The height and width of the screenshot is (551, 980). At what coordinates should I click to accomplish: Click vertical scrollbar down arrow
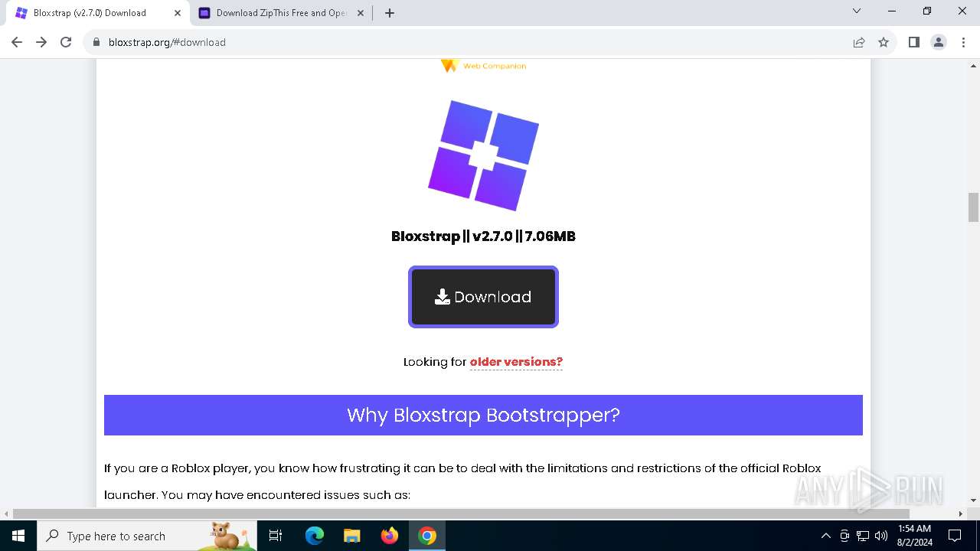tap(973, 500)
